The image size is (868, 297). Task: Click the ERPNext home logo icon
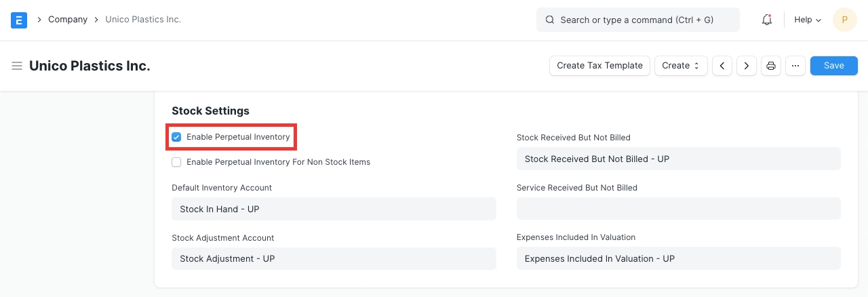tap(19, 20)
